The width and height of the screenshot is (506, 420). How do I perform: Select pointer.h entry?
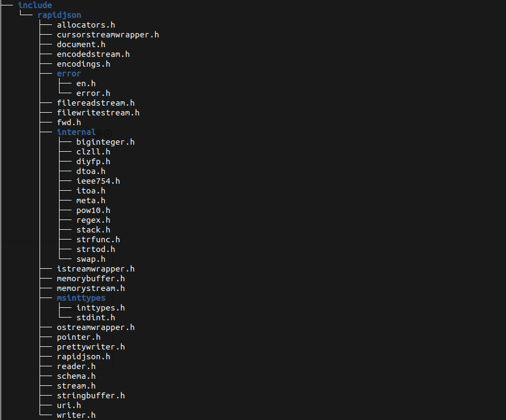pyautogui.click(x=79, y=337)
